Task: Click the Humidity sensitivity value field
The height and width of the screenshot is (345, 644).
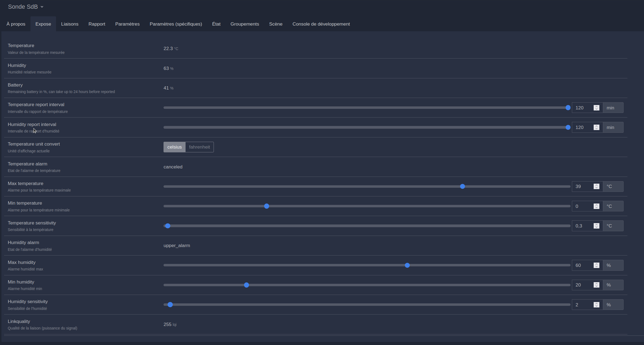Action: pos(582,305)
